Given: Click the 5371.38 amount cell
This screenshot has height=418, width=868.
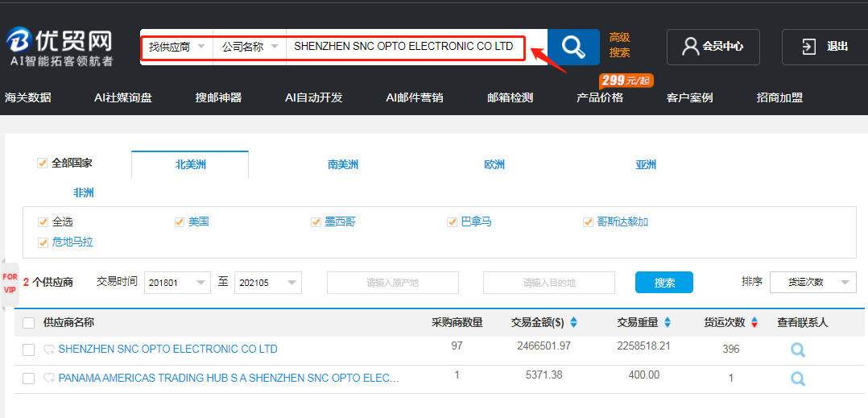Looking at the screenshot, I should (x=544, y=375).
